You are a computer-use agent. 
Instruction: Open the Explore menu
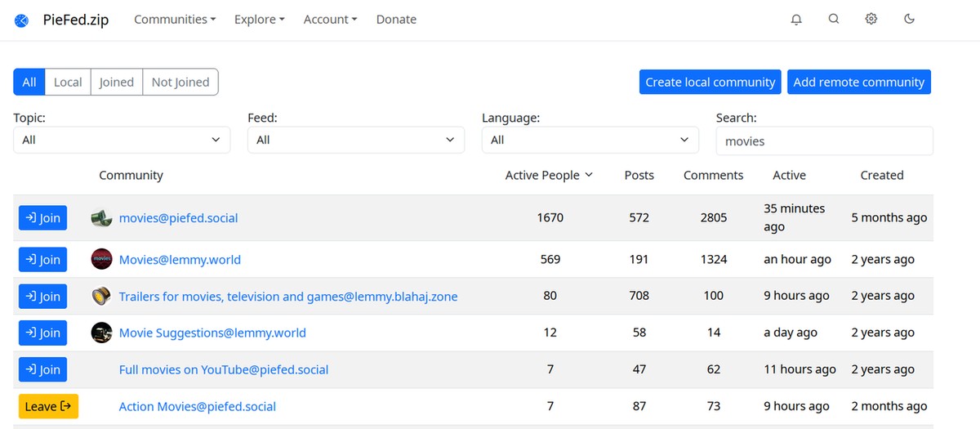click(x=259, y=20)
